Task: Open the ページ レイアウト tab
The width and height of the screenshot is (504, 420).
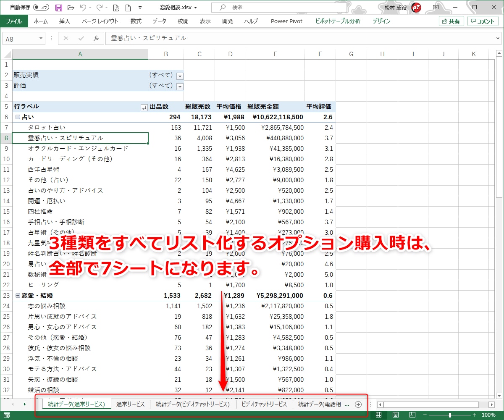Action: pyautogui.click(x=100, y=21)
